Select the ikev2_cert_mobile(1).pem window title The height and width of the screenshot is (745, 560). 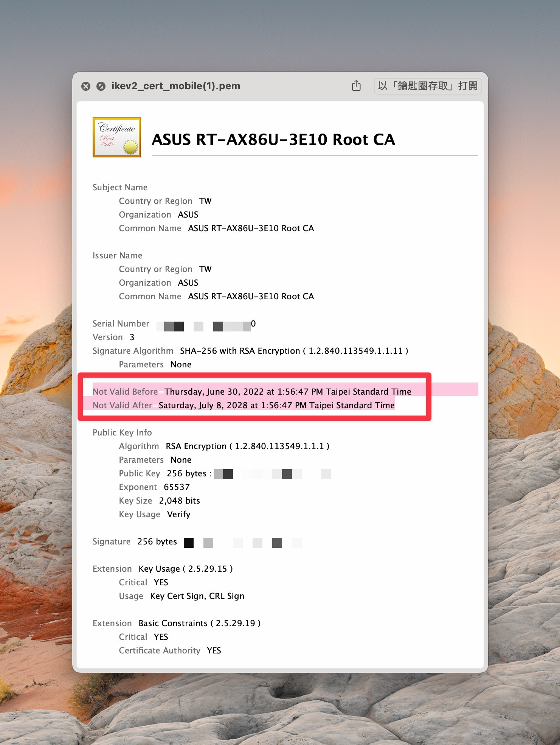[176, 86]
